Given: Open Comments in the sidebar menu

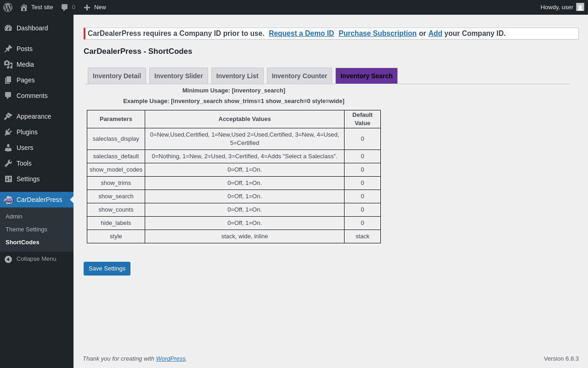Looking at the screenshot, I should pyautogui.click(x=37, y=96).
